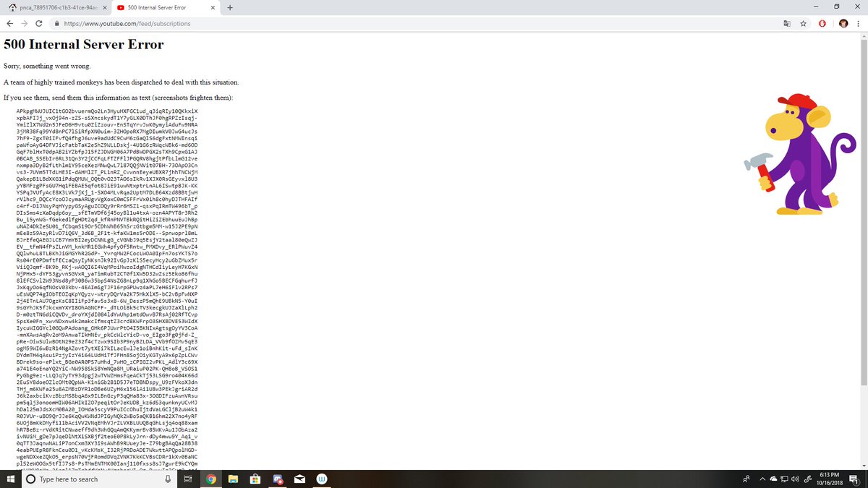
Task: Open the Chrome three-dot menu
Action: [x=859, y=23]
